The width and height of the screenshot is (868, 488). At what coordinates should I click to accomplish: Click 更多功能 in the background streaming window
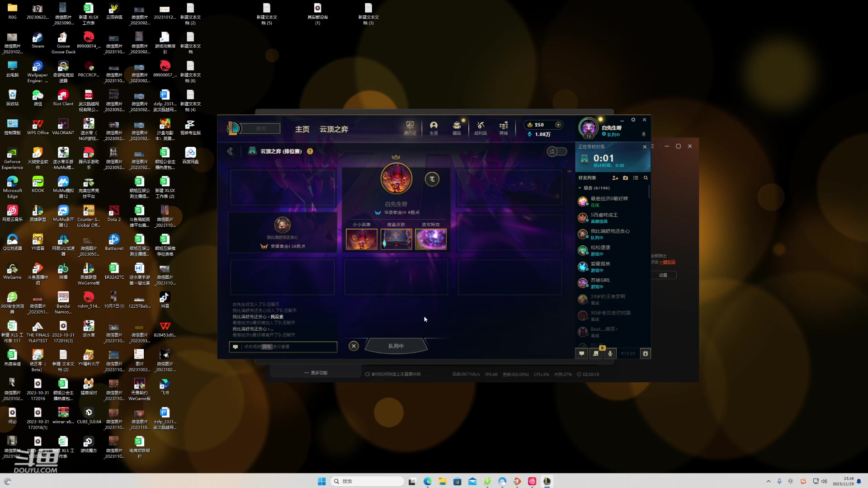tap(316, 373)
